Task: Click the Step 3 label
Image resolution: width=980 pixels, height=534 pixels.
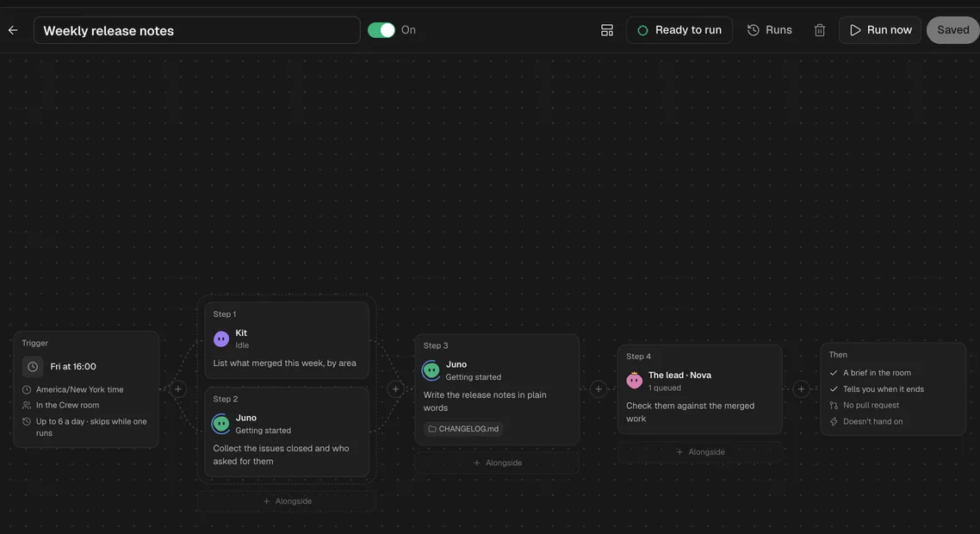Action: point(436,345)
